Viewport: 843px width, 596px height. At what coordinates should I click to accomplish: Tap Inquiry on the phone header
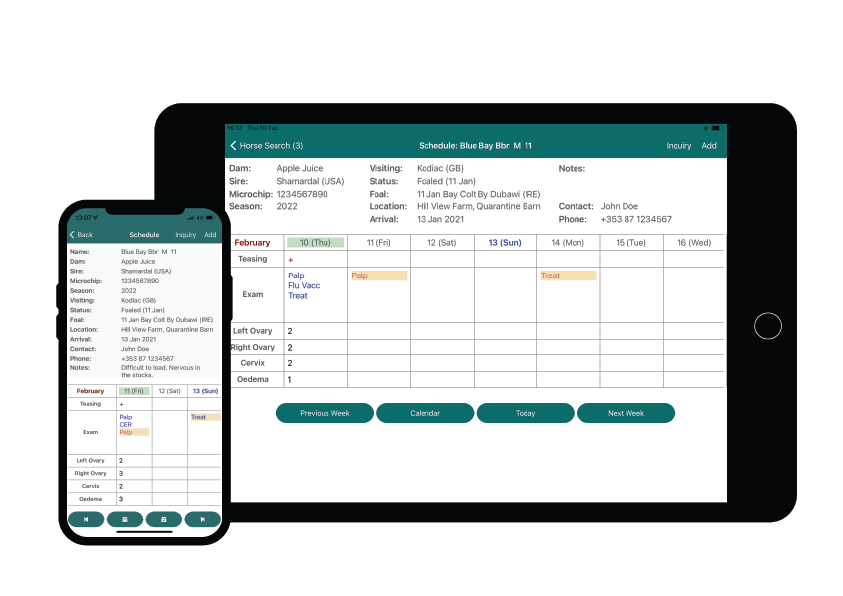pos(185,235)
